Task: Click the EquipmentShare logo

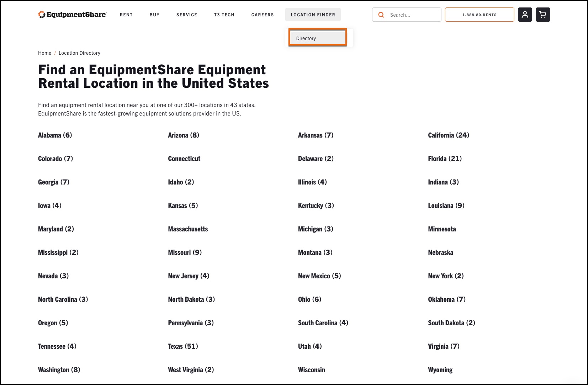Action: (72, 15)
